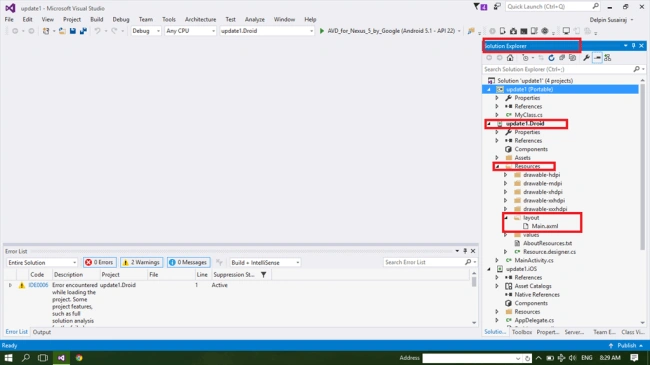The height and width of the screenshot is (365, 650).
Task: Click the View Class Diagram icon
Action: (607, 58)
